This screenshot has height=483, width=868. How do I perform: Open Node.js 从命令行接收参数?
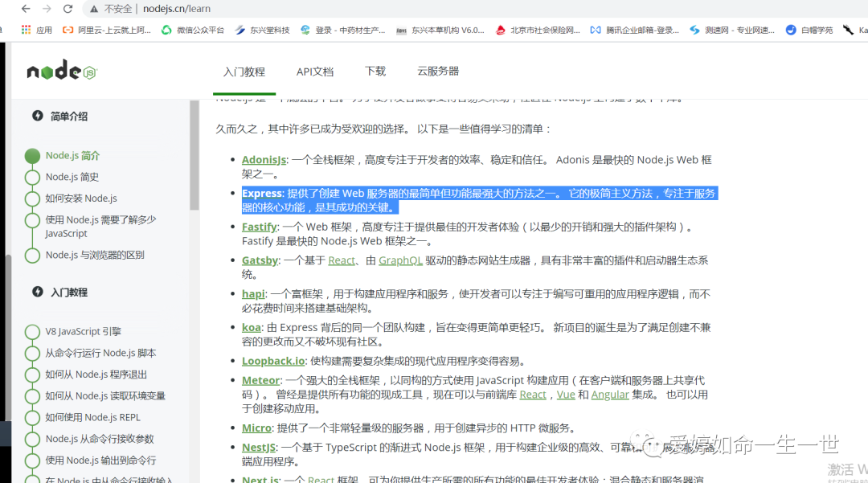coord(100,439)
